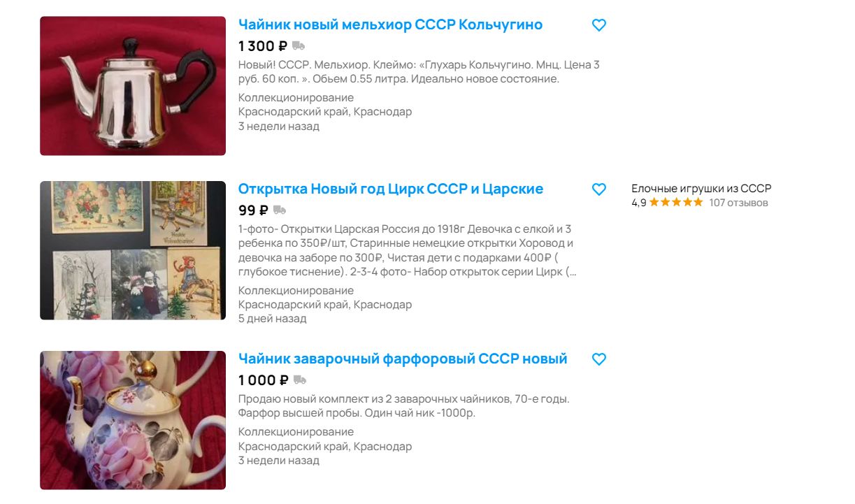855x504 pixels.
Task: Click the 4,9 seller rating number
Action: coord(639,203)
